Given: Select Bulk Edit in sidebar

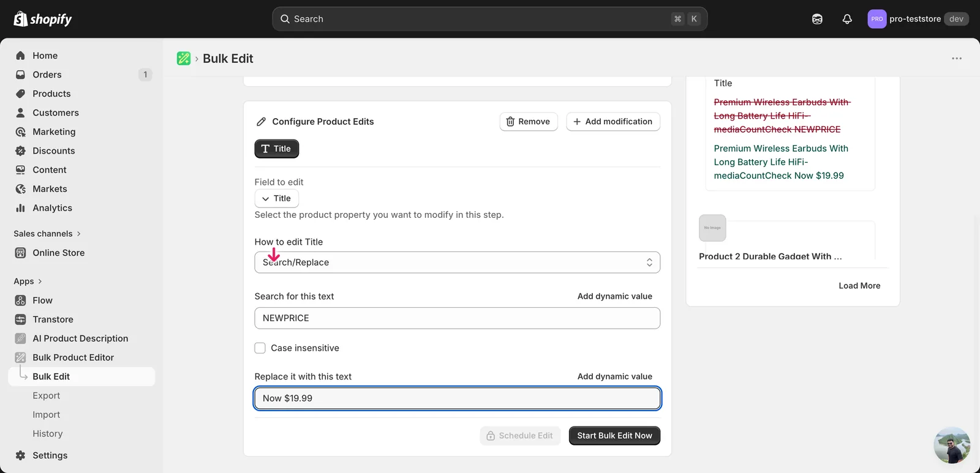Looking at the screenshot, I should pyautogui.click(x=81, y=376).
